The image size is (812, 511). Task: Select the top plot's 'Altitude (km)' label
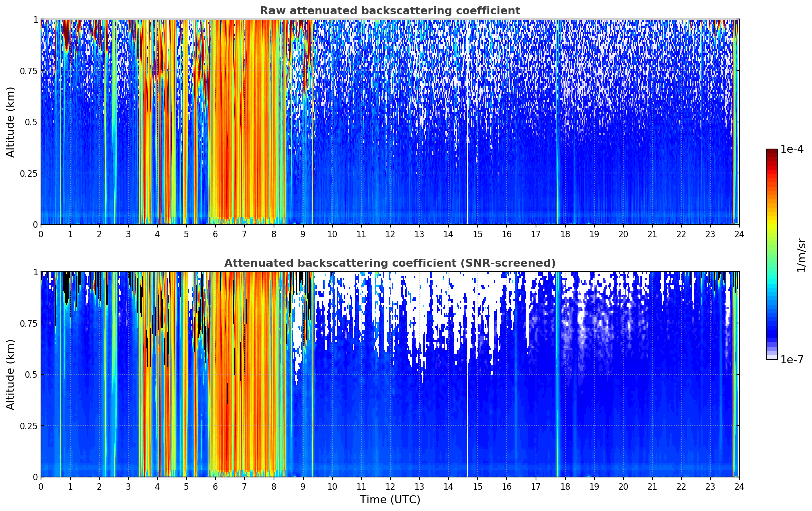click(11, 122)
